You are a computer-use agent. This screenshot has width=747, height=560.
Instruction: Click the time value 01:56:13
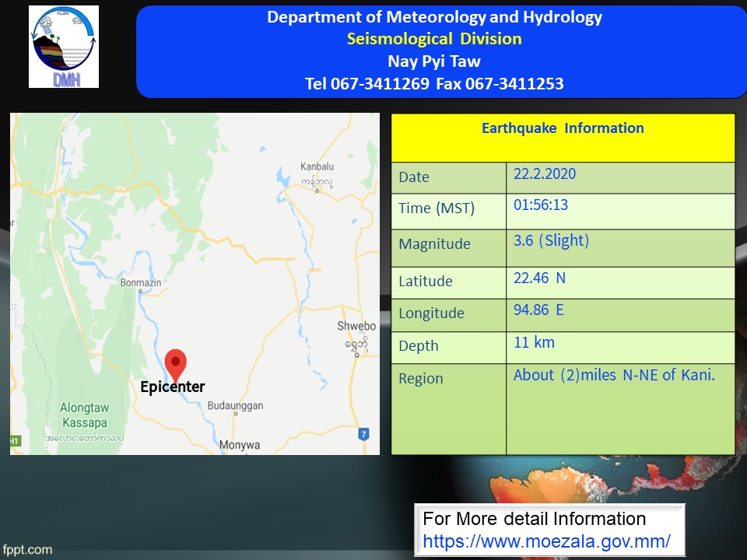click(541, 205)
